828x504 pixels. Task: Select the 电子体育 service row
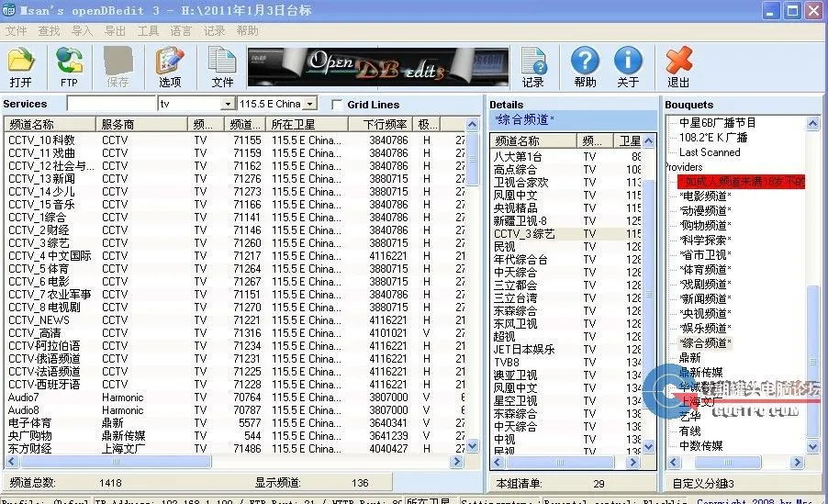pyautogui.click(x=235, y=422)
